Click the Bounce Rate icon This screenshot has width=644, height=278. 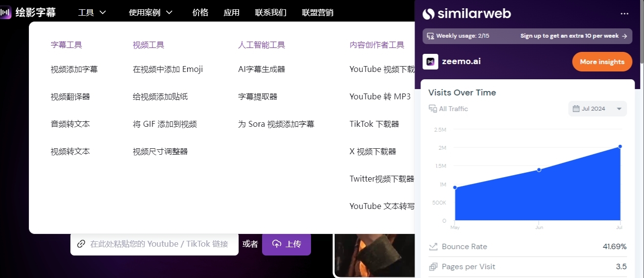tap(433, 247)
